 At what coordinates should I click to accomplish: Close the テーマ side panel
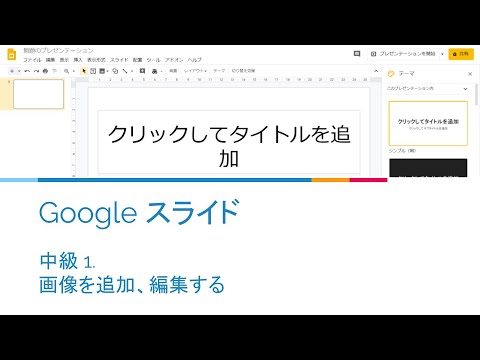coord(470,74)
